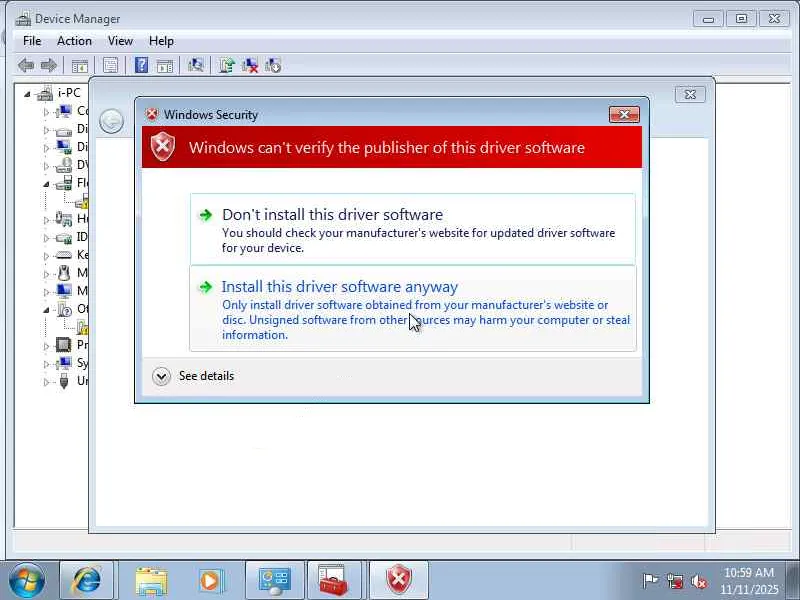Open the Action menu
This screenshot has width=800, height=600.
click(x=74, y=41)
